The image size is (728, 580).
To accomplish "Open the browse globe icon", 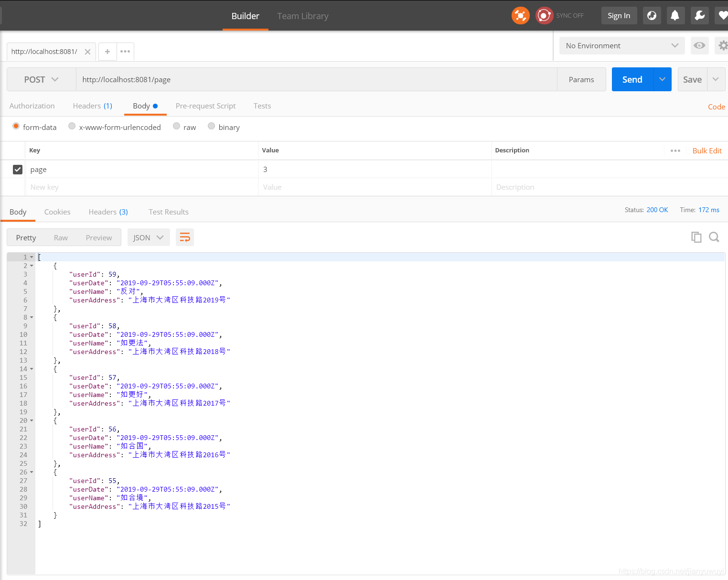I will tap(652, 16).
